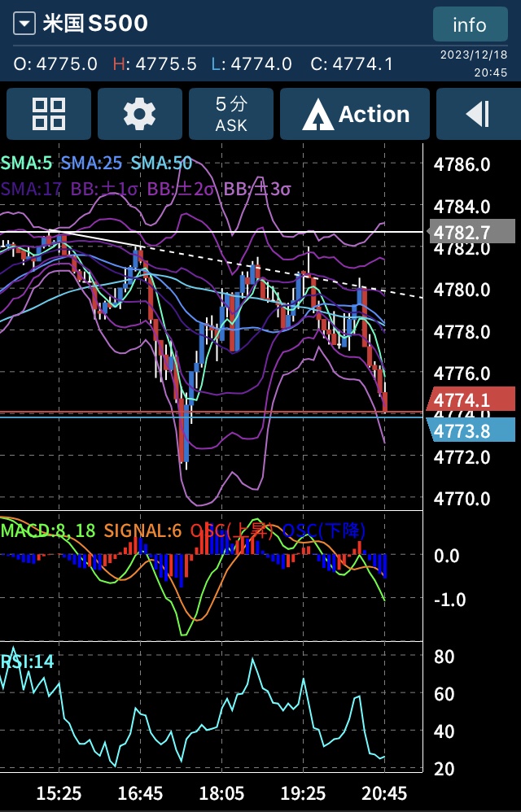521x812 pixels.
Task: Tap the 2023/12/18 20:45 timestamp
Action: coord(474,63)
